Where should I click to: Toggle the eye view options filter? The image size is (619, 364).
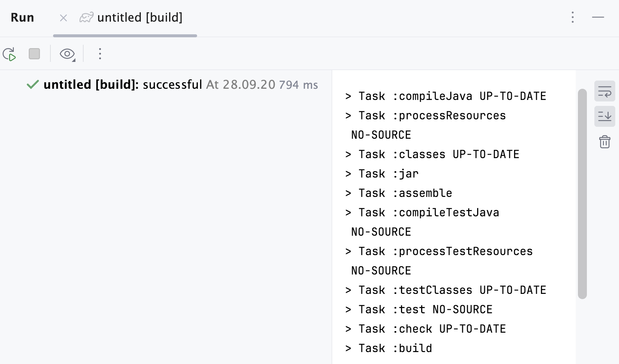pos(66,54)
